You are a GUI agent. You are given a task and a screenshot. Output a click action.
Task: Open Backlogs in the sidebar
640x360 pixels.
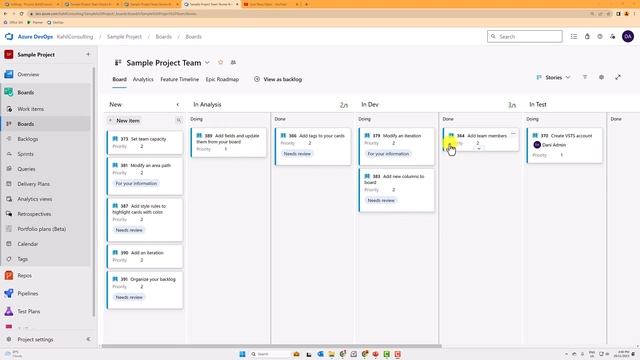(x=27, y=139)
